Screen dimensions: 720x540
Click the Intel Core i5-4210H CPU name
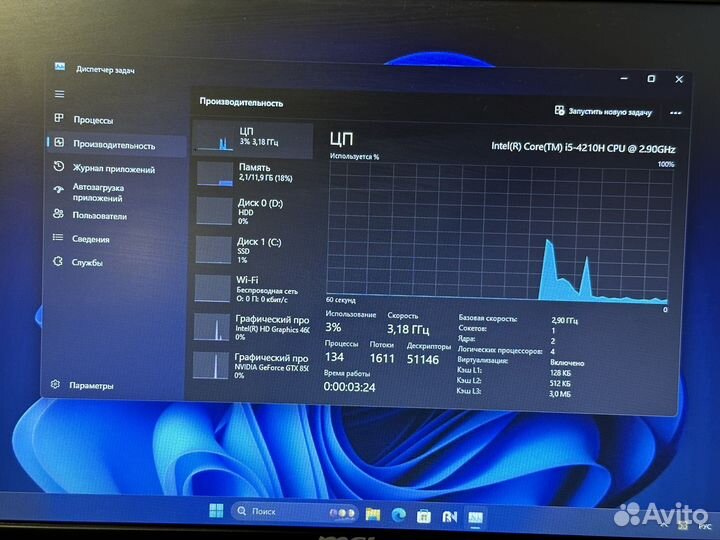pos(583,148)
